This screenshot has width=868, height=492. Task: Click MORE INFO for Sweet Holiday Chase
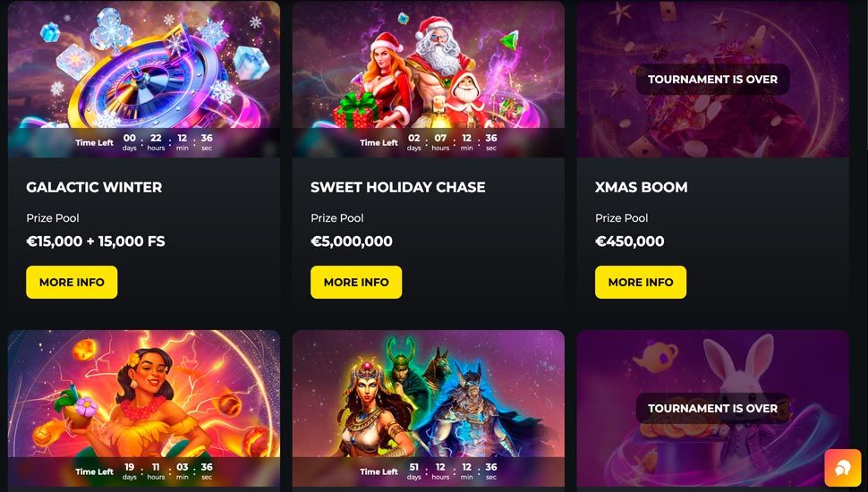[x=356, y=283]
